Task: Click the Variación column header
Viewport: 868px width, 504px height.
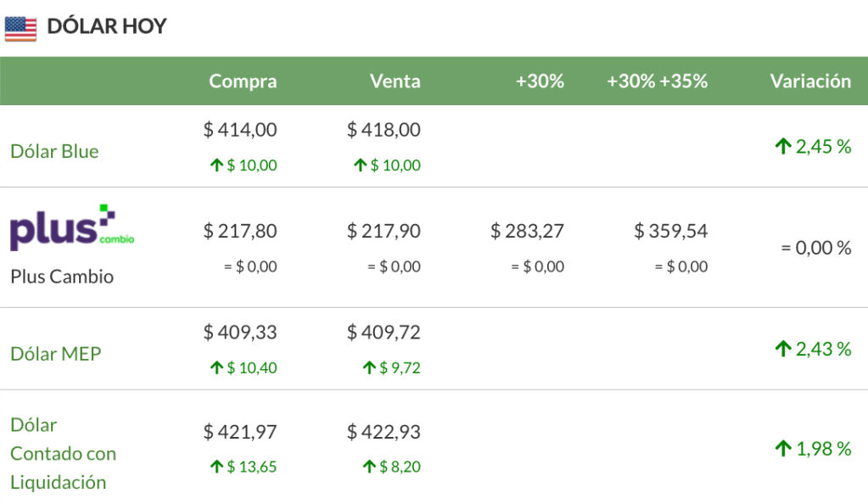Action: 810,81
